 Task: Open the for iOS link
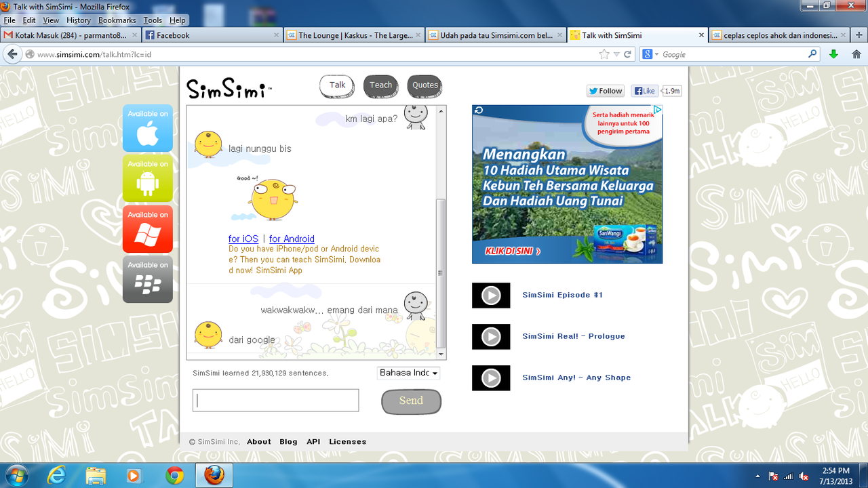point(243,239)
